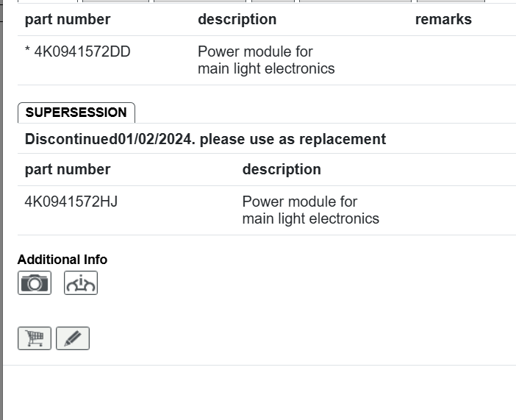Select the 4K0941572HJ power module description
This screenshot has height=420, width=516.
pos(310,210)
